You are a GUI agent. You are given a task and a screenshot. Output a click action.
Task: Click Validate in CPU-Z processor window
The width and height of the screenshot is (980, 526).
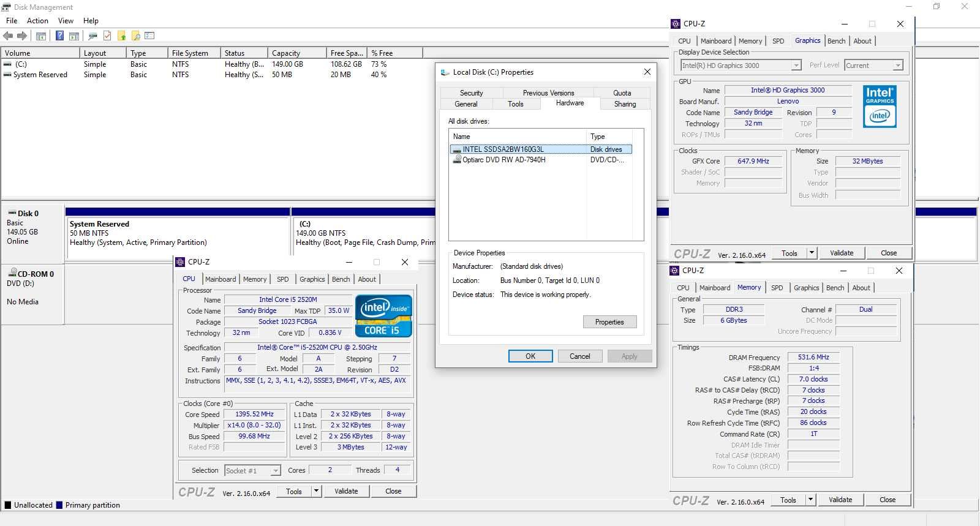346,491
